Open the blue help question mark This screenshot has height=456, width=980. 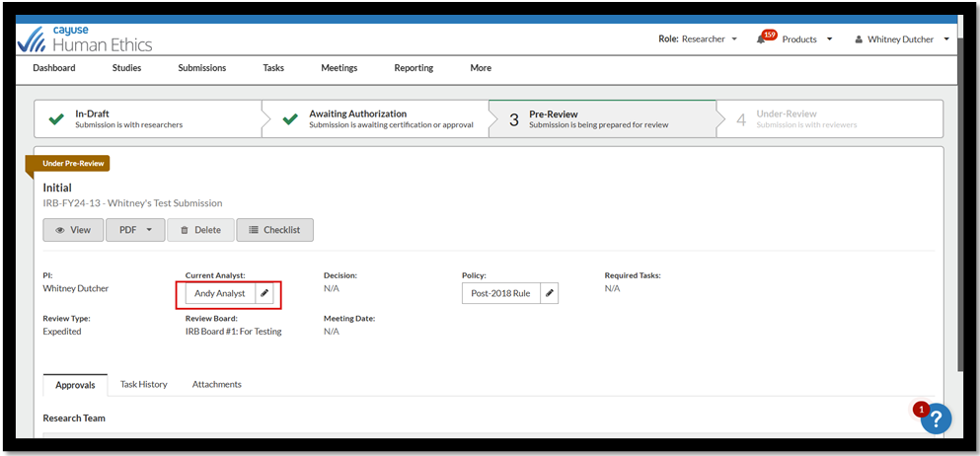(936, 418)
